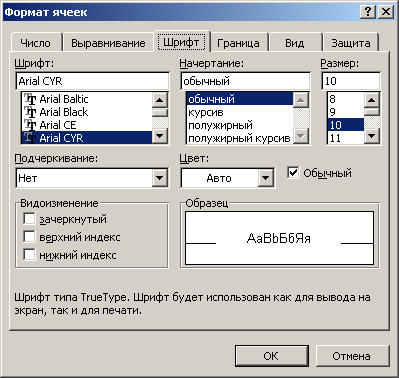This screenshot has height=378, width=399.
Task: Open the Вид tab
Action: [295, 43]
